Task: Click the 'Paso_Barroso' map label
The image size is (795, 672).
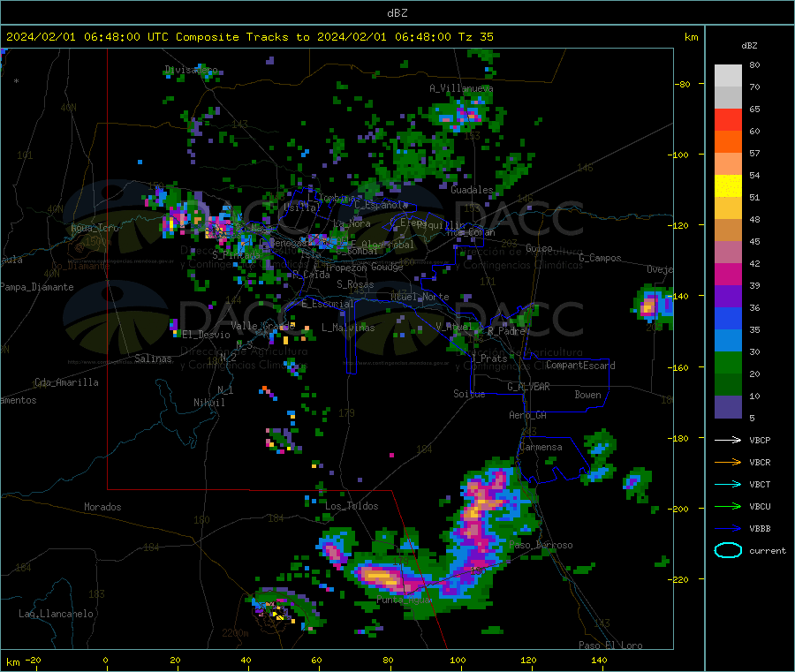Action: [541, 546]
